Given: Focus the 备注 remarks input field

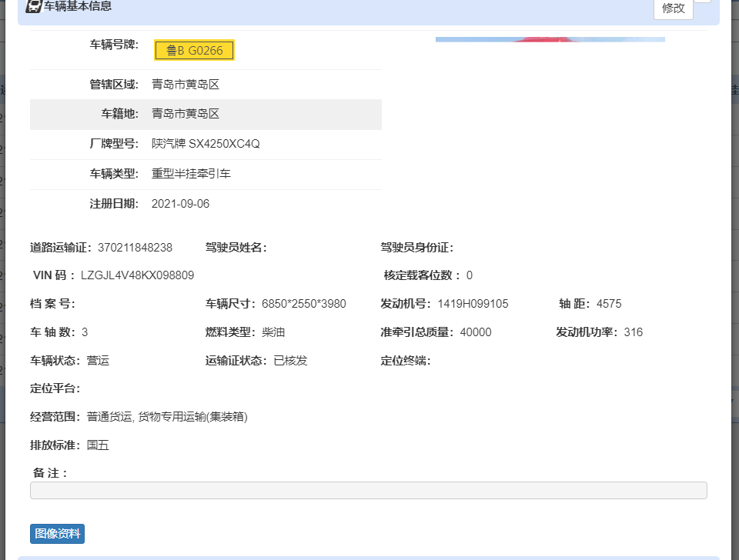Looking at the screenshot, I should [x=368, y=490].
